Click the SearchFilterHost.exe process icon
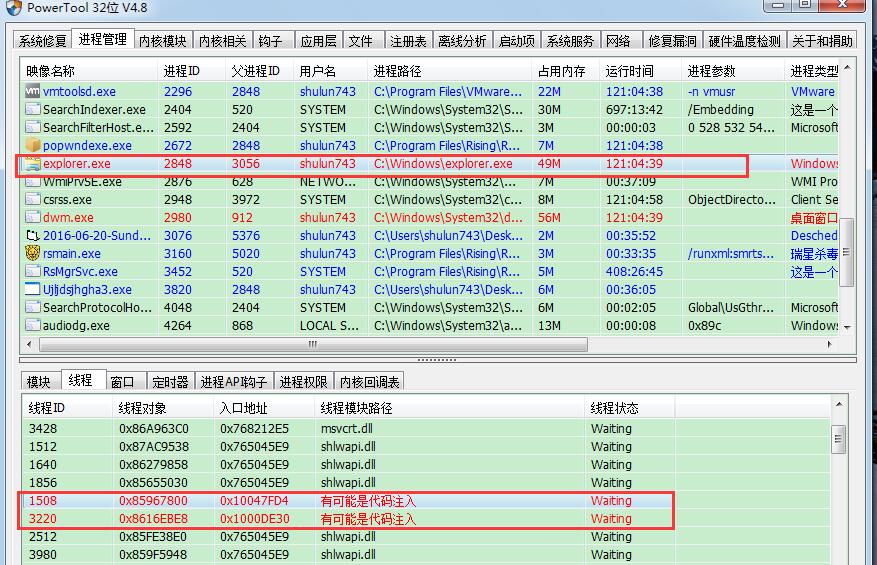This screenshot has height=565, width=877. coord(32,127)
